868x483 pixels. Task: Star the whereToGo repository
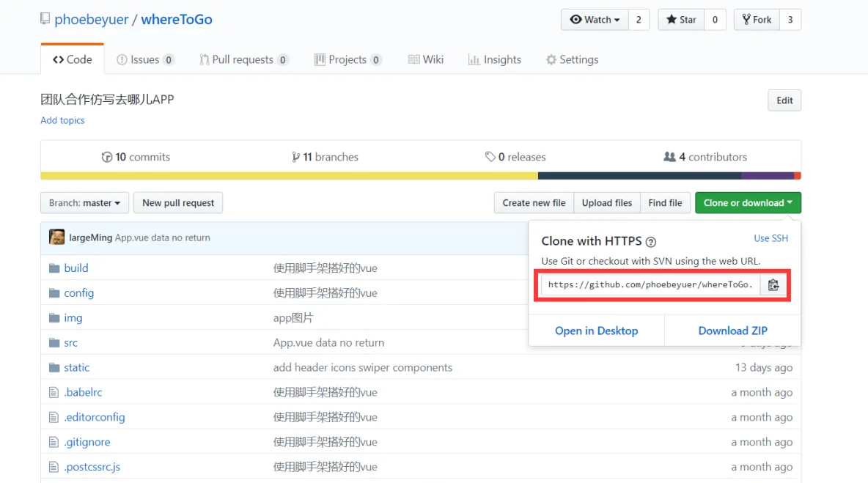[681, 19]
